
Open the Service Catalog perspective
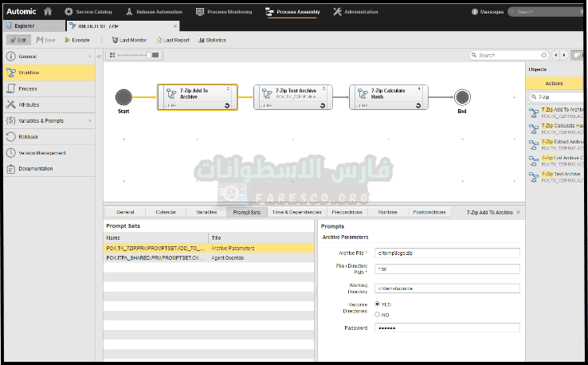coord(89,12)
